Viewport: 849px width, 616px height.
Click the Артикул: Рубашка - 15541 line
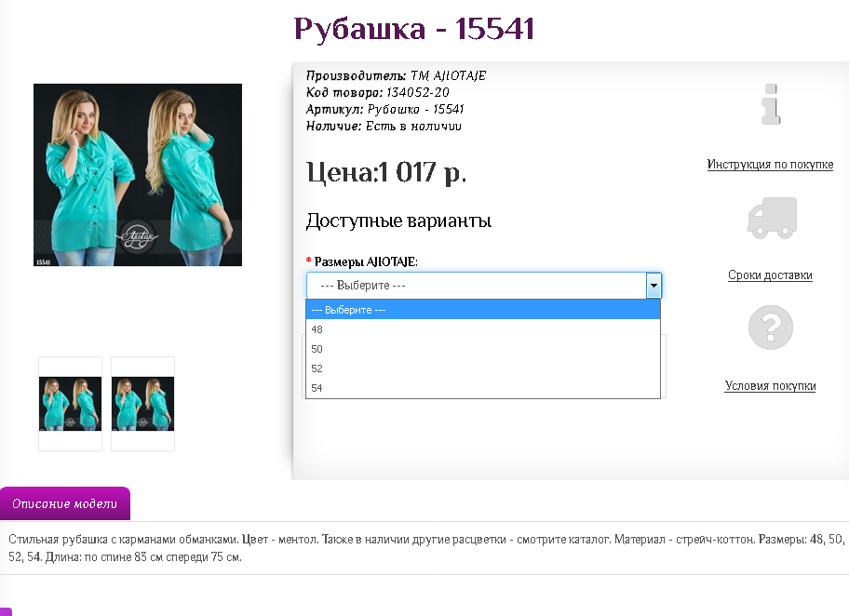(385, 109)
